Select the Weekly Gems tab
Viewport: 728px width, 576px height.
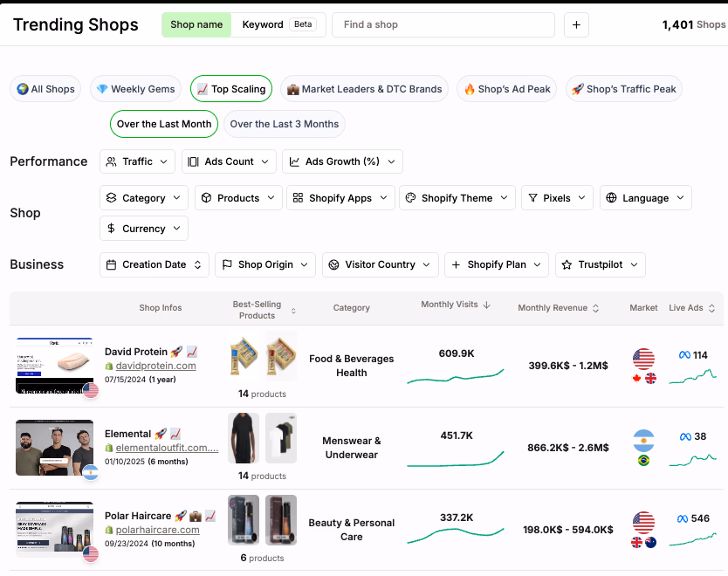click(x=135, y=89)
